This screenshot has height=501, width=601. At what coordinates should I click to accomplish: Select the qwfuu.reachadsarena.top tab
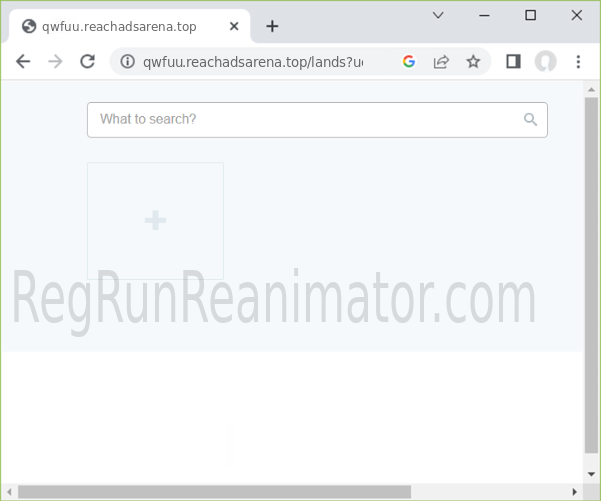pyautogui.click(x=118, y=26)
